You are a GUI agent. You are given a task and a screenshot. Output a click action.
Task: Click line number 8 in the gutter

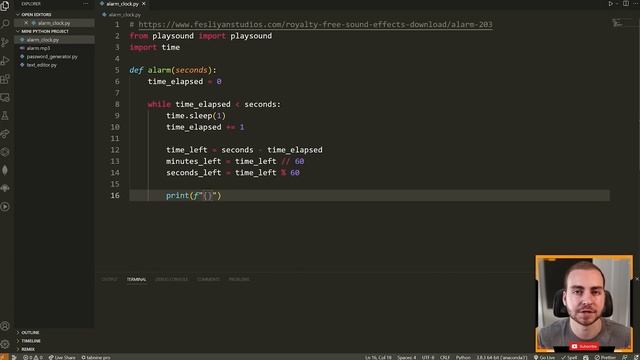coord(117,104)
